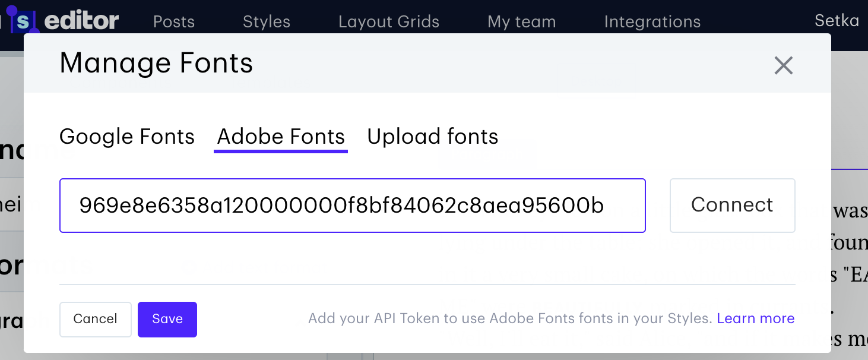Navigate to My team
The height and width of the screenshot is (360, 868).
[x=521, y=22]
